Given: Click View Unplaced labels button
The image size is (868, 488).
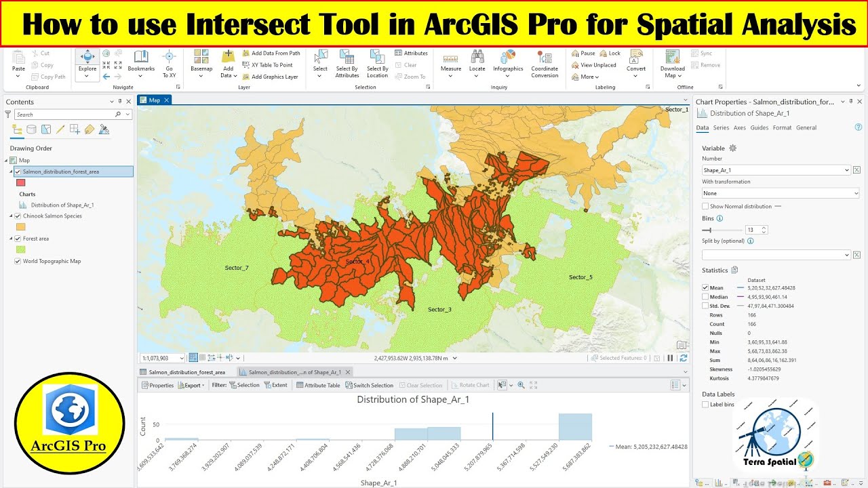Looking at the screenshot, I should tap(594, 65).
